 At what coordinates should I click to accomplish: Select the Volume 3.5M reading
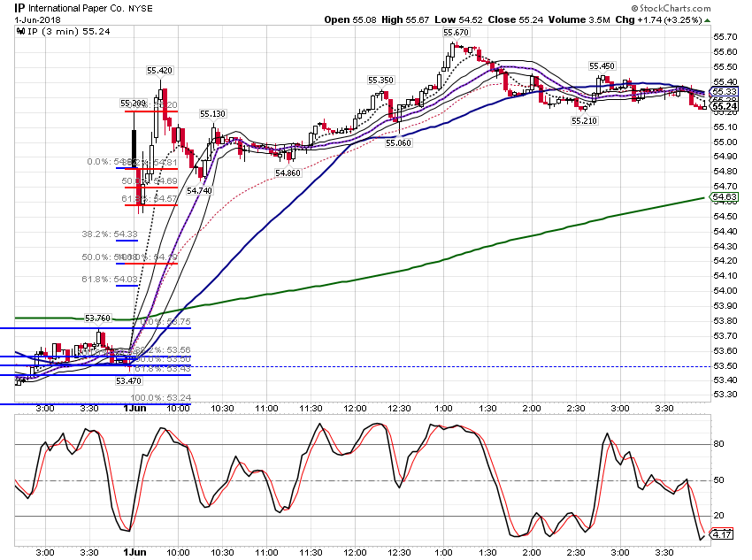point(579,19)
